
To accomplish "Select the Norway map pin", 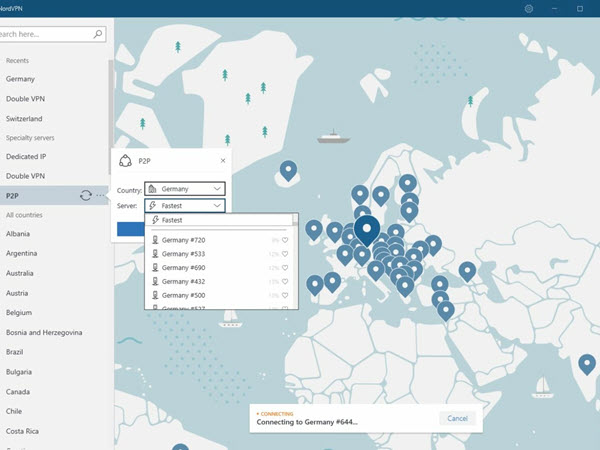I will (x=360, y=195).
